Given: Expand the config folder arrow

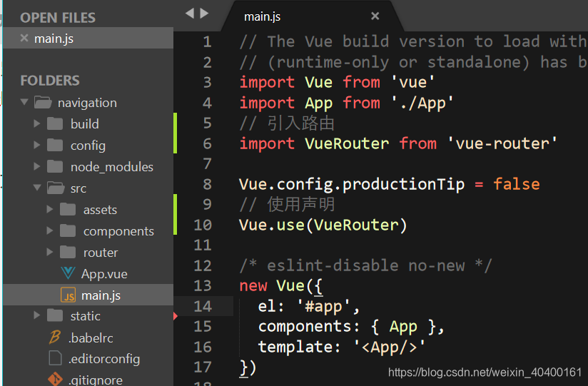Looking at the screenshot, I should (37, 145).
